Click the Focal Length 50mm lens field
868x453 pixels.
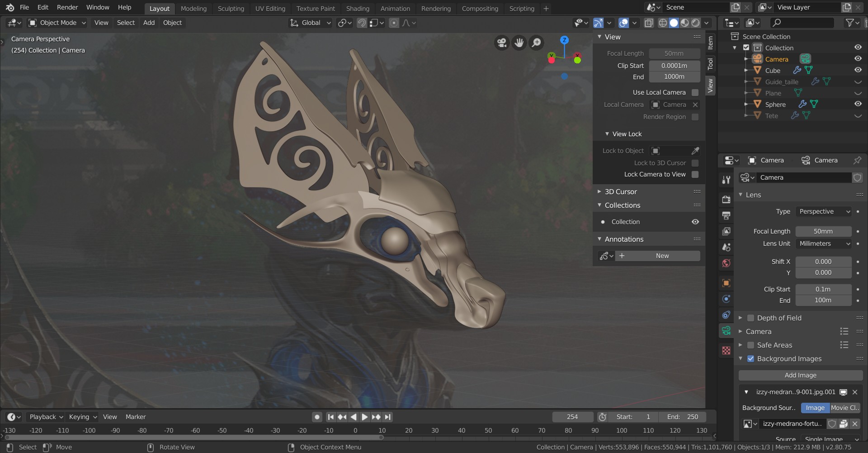(x=823, y=232)
